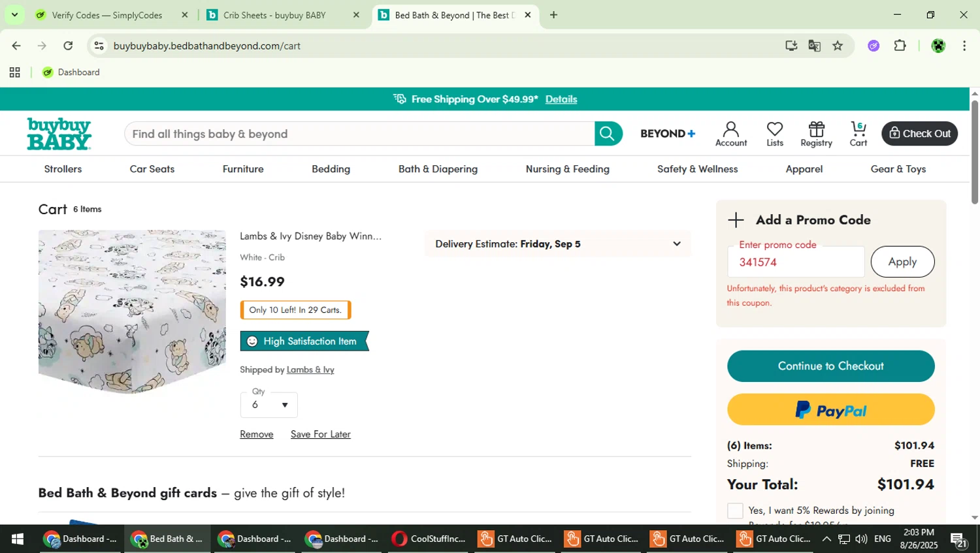
Task: Show hidden system tray icons
Action: tap(826, 539)
